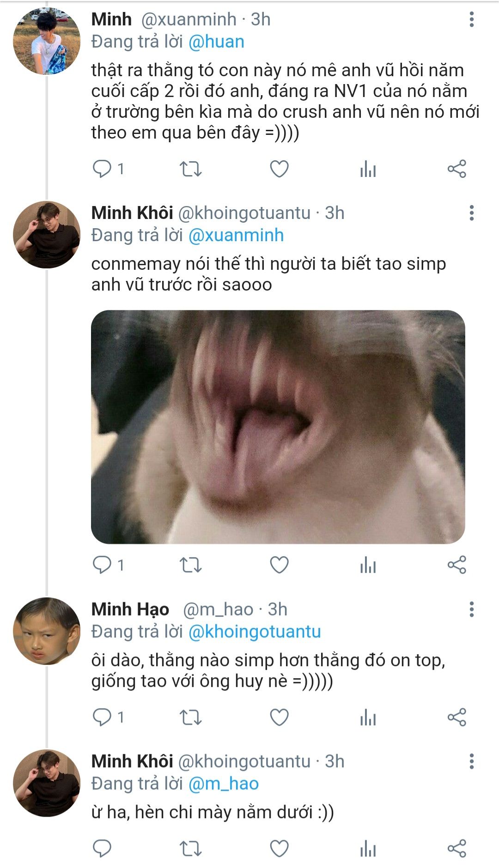Retweet Minh Khôi's cat image tweet

click(190, 565)
